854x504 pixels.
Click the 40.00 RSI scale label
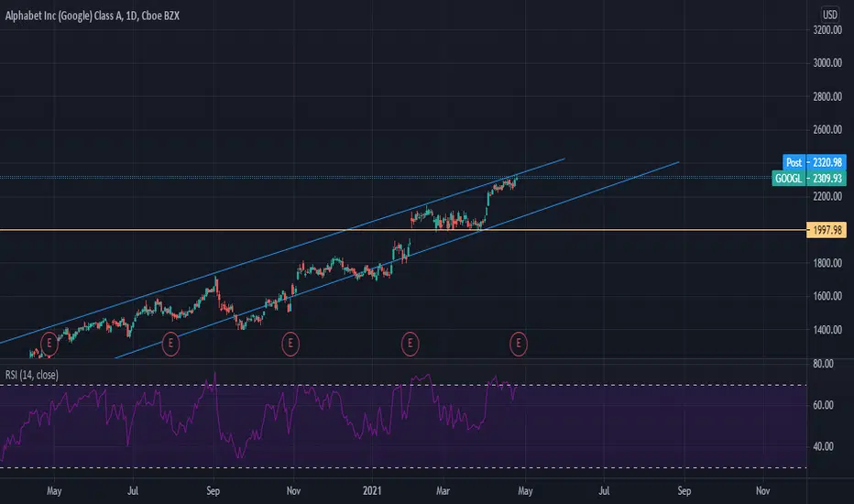(823, 446)
